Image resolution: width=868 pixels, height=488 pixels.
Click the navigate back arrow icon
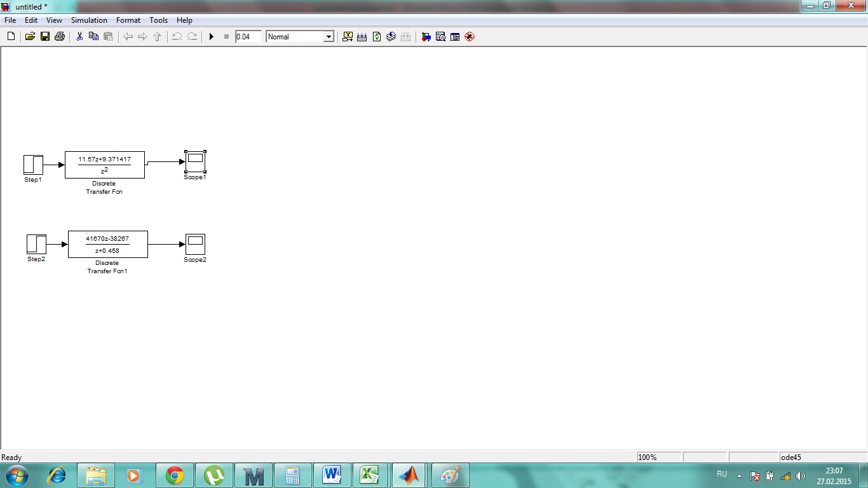(x=128, y=37)
